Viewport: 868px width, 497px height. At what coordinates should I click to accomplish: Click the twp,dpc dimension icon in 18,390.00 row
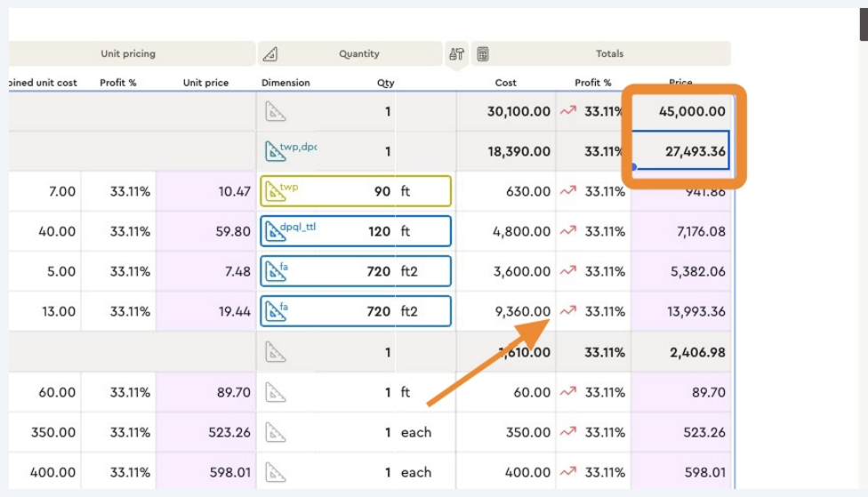pos(276,151)
